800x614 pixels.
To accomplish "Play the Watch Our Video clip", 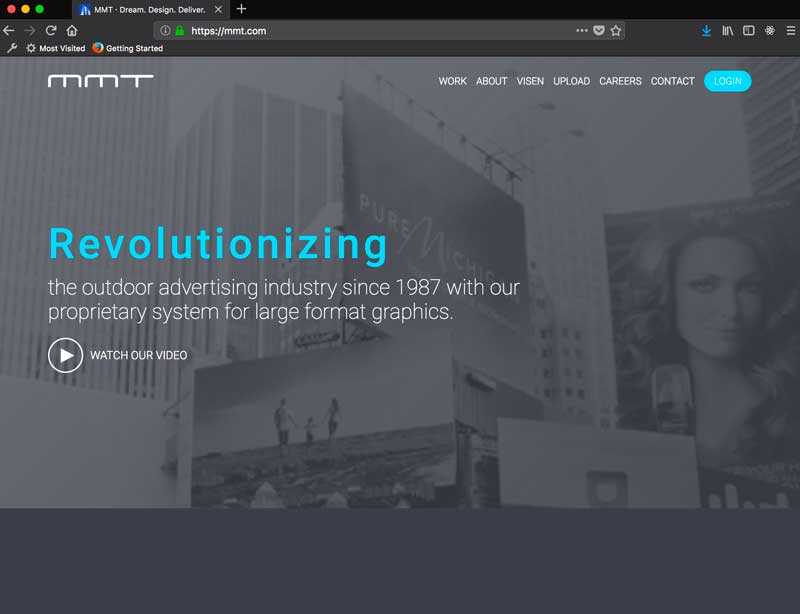I will tap(66, 355).
